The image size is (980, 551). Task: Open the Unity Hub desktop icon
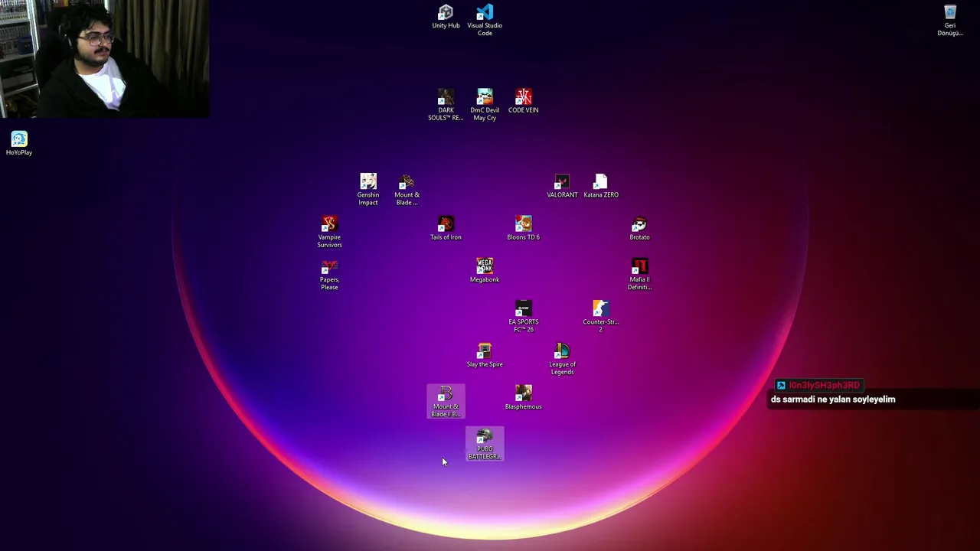tap(446, 17)
